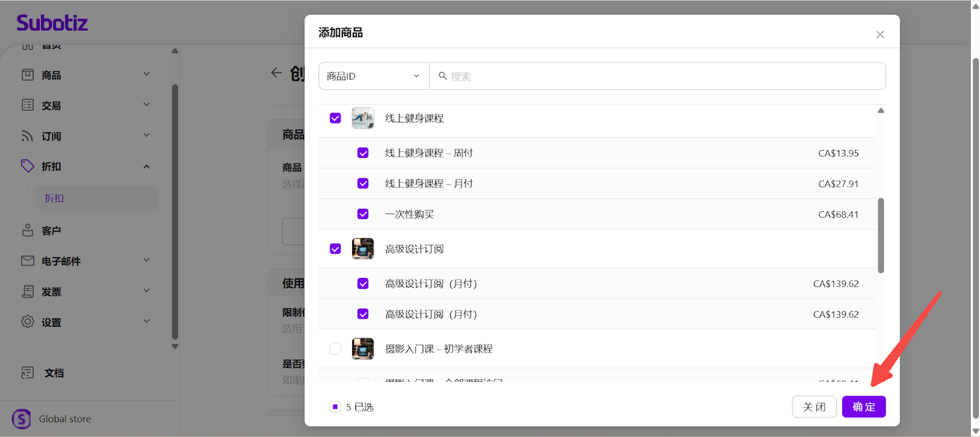The height and width of the screenshot is (437, 980).
Task: Check the 摄影入门课 – 初学者课程 checkbox
Action: click(x=335, y=349)
